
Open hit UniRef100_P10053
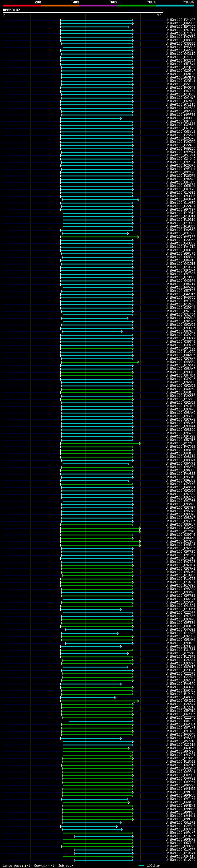(180, 758)
